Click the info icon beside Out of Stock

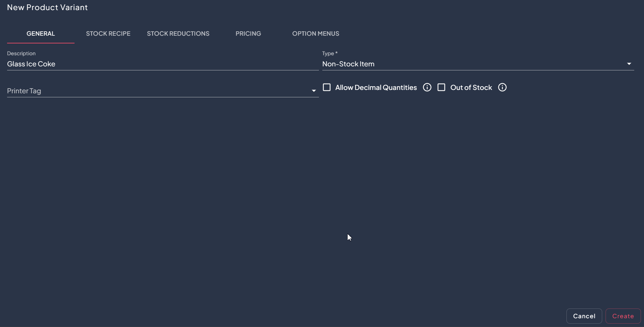pos(502,88)
